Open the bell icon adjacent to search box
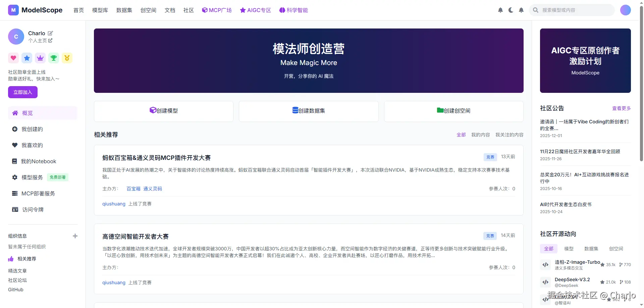Screen dimensions: 644x308 (x=521, y=10)
